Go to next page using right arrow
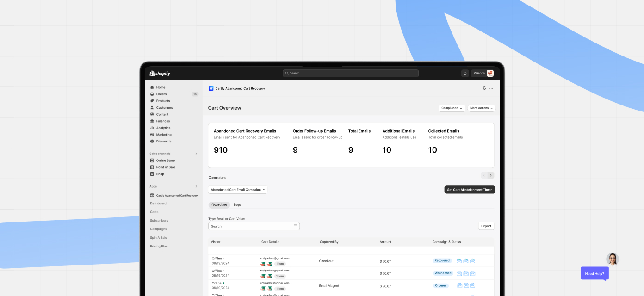Screen dimensions: 644x296 click(x=491, y=175)
